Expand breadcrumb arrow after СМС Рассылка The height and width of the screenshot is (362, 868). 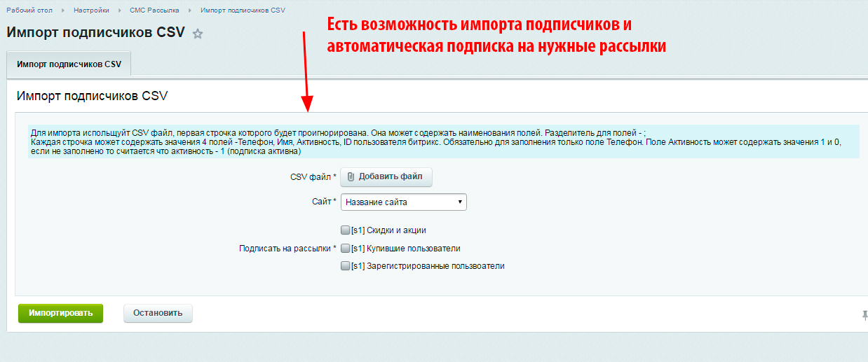click(190, 11)
